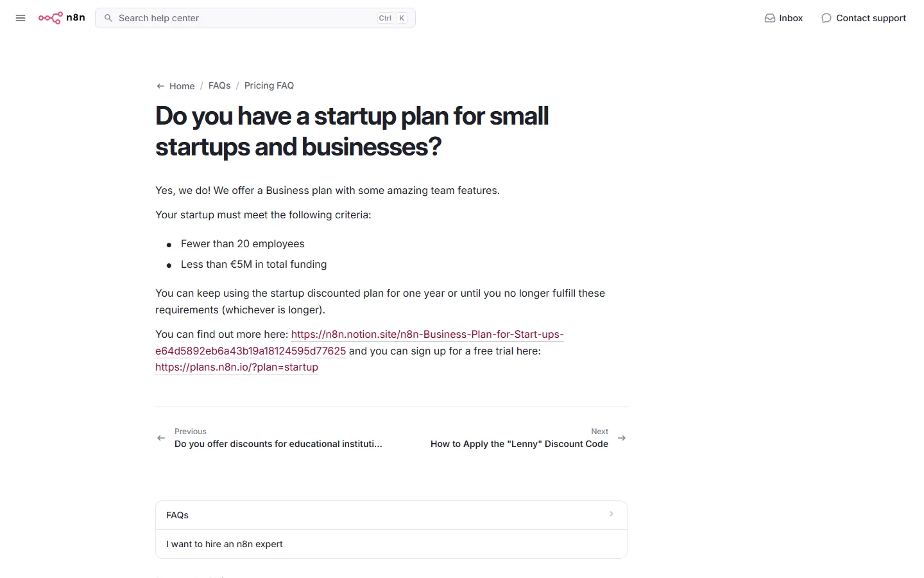Click the right arrow for Next article
The width and height of the screenshot is (924, 578).
tap(622, 438)
